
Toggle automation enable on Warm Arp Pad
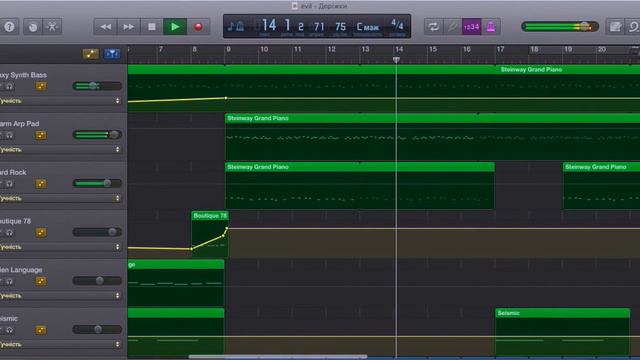pos(41,135)
